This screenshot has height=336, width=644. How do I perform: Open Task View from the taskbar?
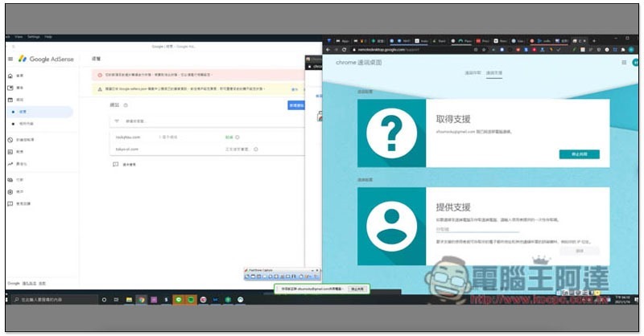(x=116, y=300)
